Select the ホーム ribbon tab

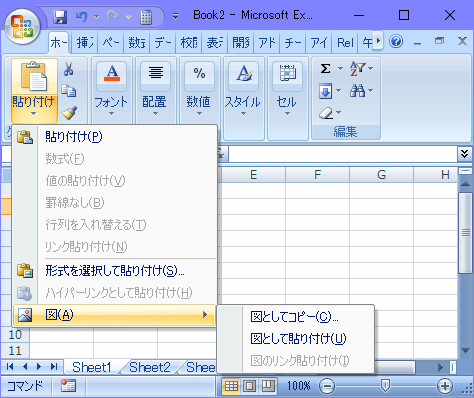59,43
